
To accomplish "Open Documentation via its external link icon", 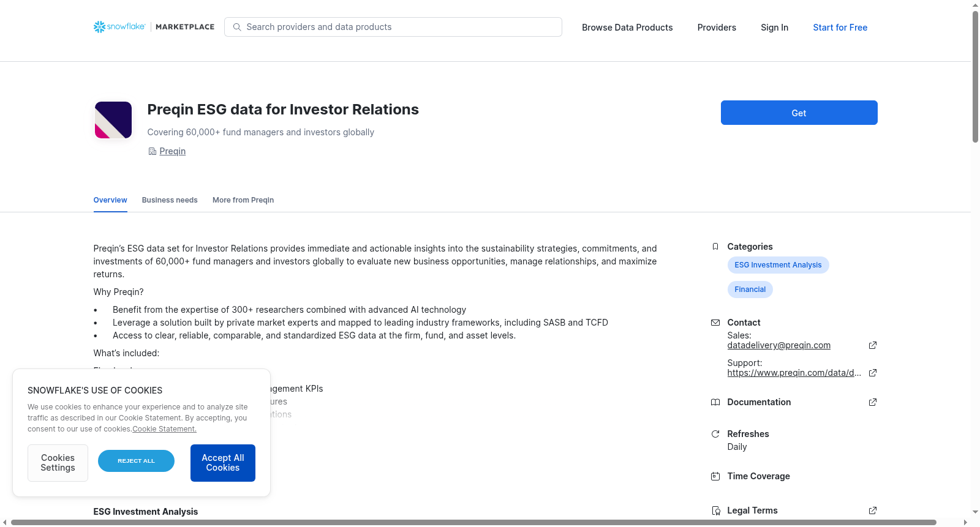I will (x=873, y=402).
